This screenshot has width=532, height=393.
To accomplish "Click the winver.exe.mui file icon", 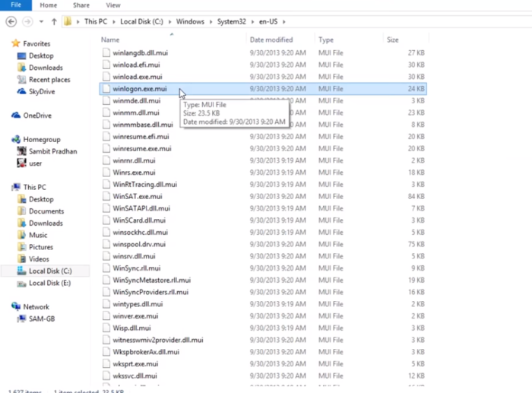I will [x=106, y=315].
